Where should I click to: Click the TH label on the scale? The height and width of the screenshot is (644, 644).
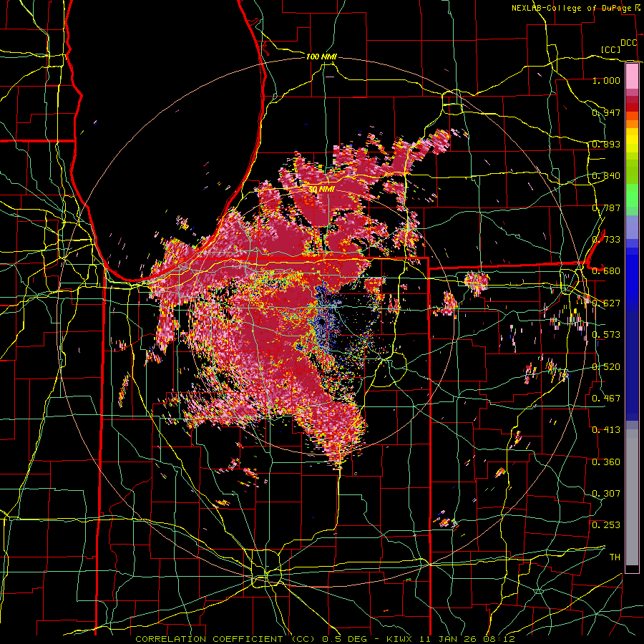click(x=615, y=557)
